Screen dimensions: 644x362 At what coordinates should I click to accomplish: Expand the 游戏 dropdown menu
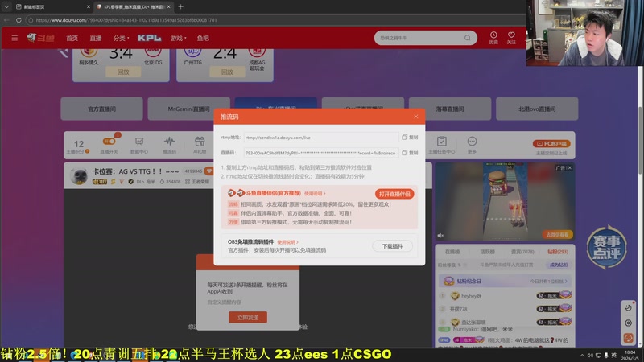coord(178,38)
